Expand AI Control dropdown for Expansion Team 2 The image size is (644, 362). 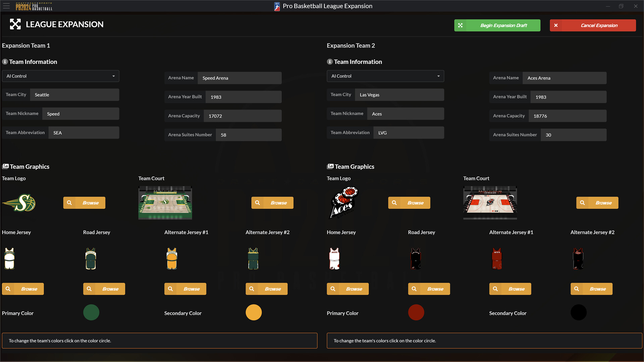(x=385, y=76)
